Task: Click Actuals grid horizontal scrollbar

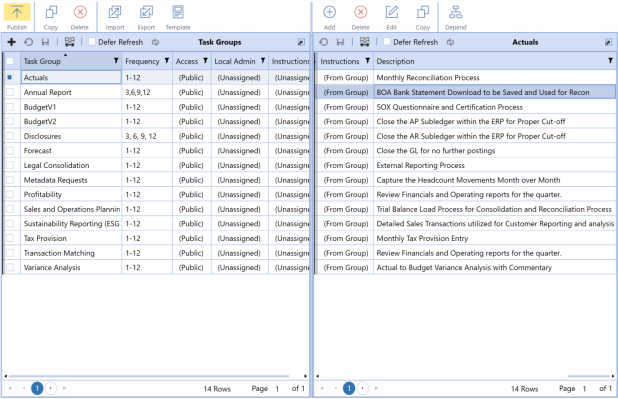Action: click(589, 376)
